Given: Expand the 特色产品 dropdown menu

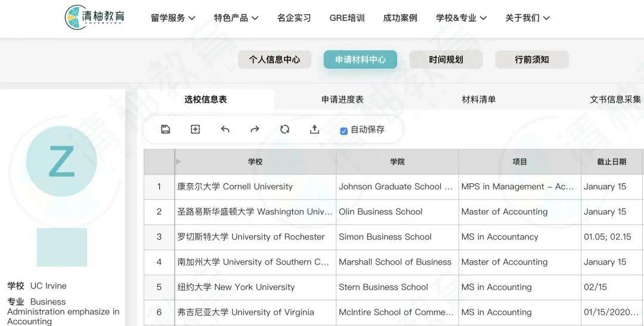Looking at the screenshot, I should (236, 18).
